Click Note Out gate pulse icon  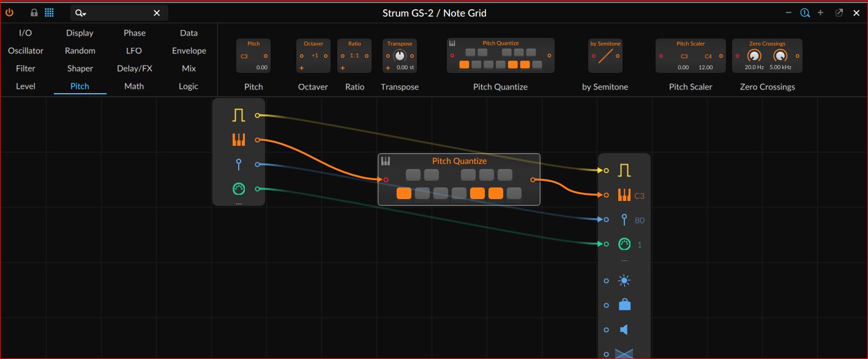coord(624,170)
